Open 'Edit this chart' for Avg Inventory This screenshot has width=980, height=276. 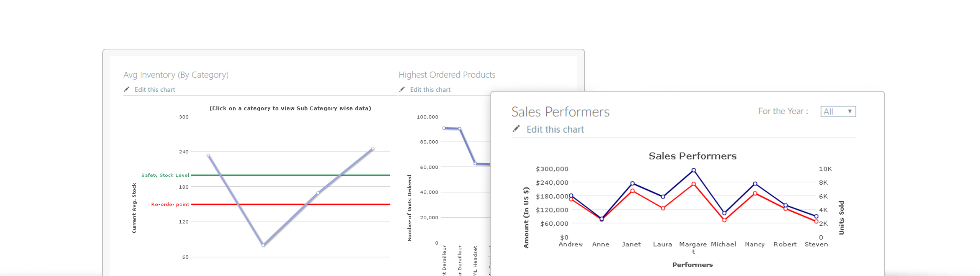click(155, 90)
